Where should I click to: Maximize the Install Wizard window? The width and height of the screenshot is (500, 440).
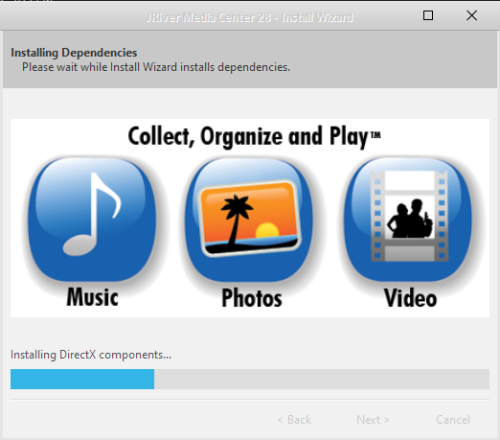[x=428, y=15]
